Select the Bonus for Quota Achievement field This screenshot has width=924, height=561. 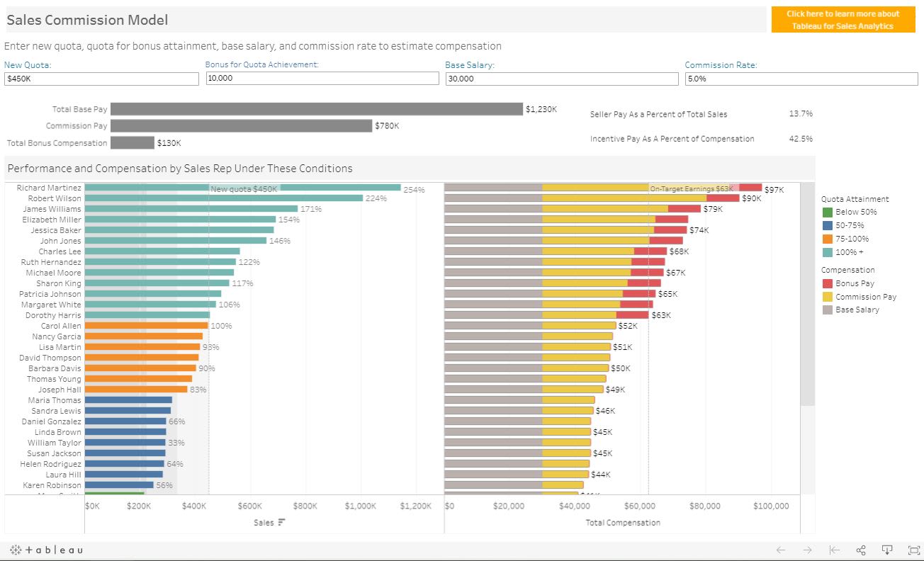[321, 79]
